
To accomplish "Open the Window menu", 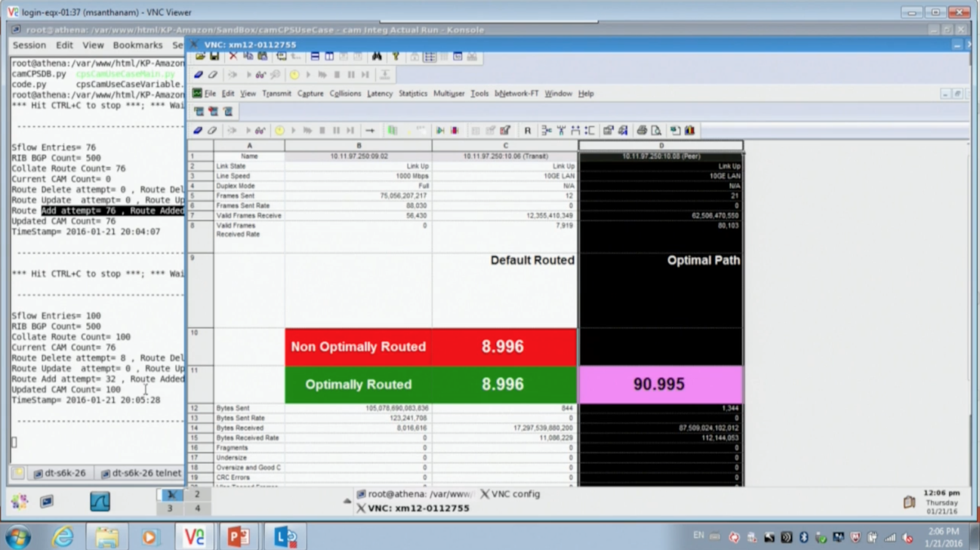I will point(558,94).
